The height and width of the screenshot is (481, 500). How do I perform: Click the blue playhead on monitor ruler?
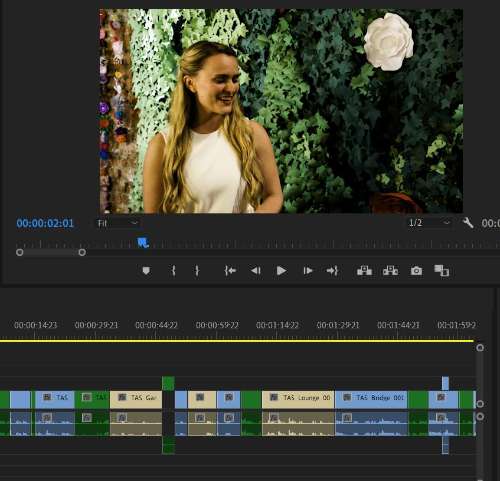(x=143, y=242)
